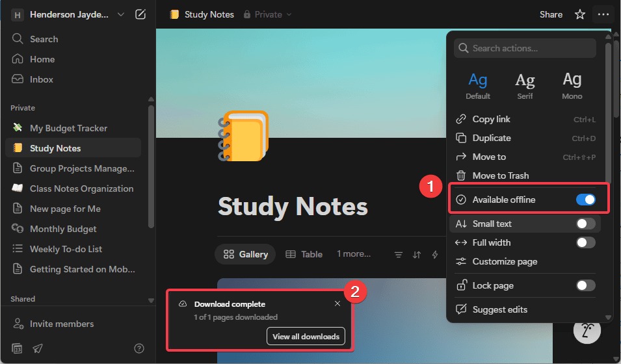The width and height of the screenshot is (621, 364).
Task: Open the help question mark icon
Action: (x=139, y=348)
